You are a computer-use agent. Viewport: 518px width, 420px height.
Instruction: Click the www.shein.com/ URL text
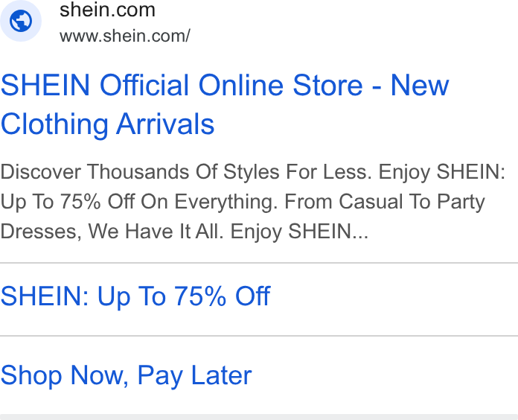[125, 36]
